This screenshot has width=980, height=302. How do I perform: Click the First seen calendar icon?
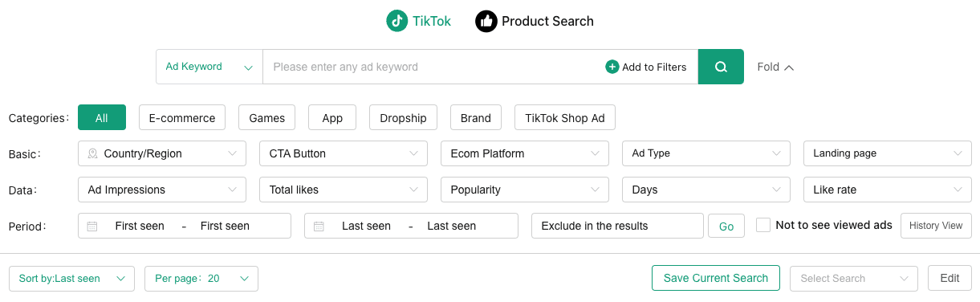pos(92,226)
